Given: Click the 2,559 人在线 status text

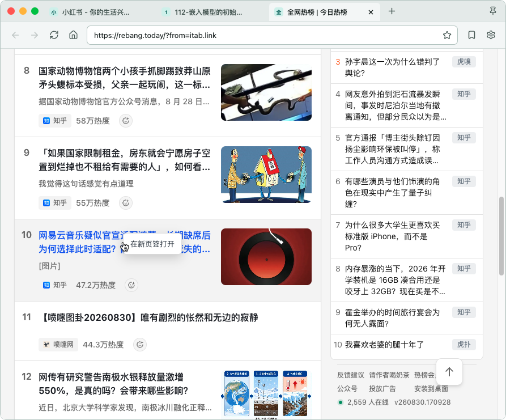Looking at the screenshot, I should [368, 402].
